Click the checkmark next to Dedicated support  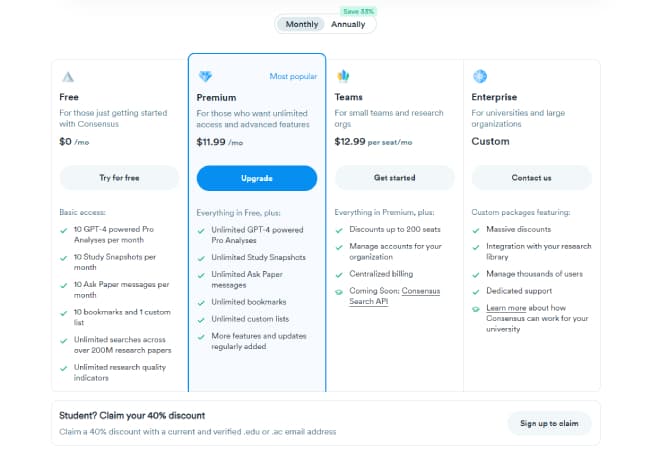click(476, 291)
